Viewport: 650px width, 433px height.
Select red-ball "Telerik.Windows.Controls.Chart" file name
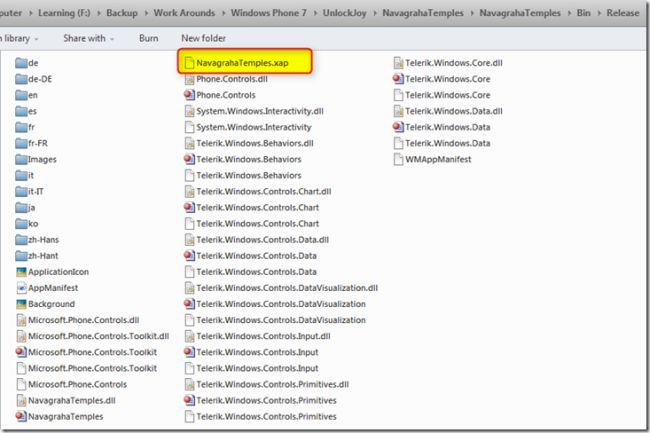(x=258, y=208)
